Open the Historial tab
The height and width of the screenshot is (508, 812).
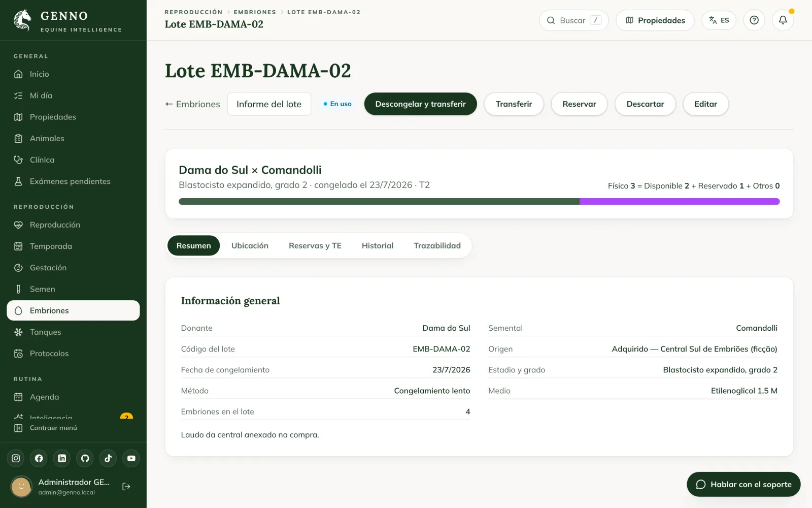pyautogui.click(x=378, y=246)
